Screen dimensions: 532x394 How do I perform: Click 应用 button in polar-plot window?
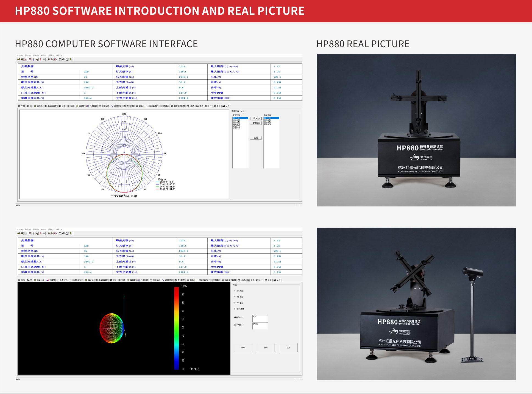pyautogui.click(x=256, y=138)
